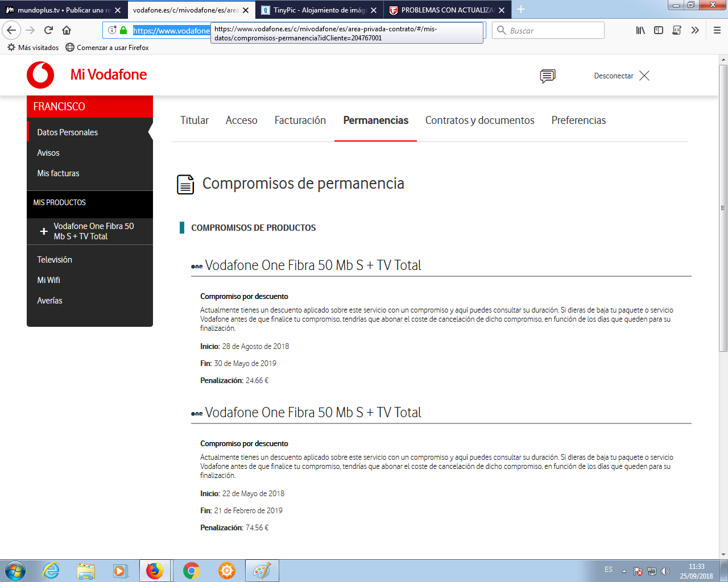Switch to TinyPic browser tab
This screenshot has height=582, width=728.
click(319, 10)
